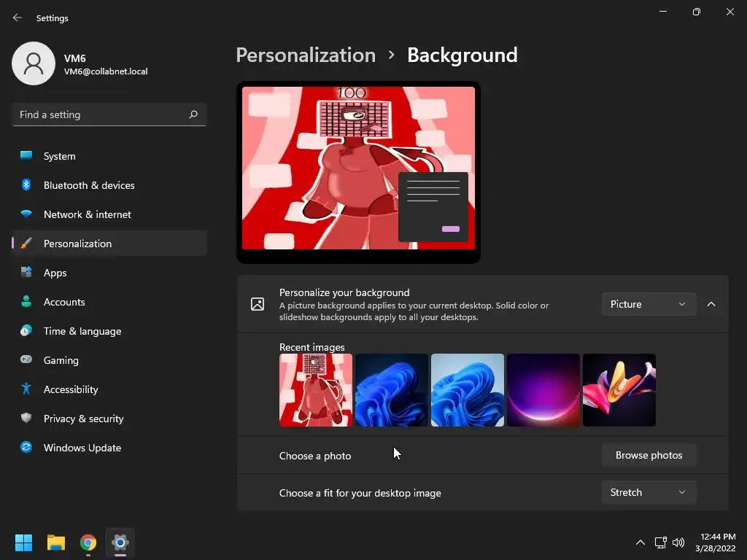Viewport: 747px width, 560px height.
Task: Click the Settings gear taskbar icon
Action: (120, 542)
